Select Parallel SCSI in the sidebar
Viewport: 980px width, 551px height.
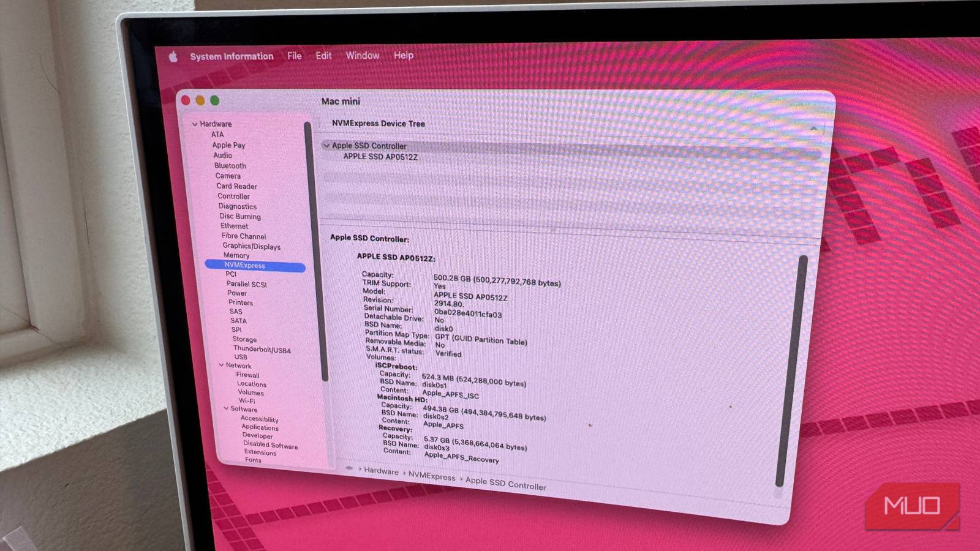[x=246, y=284]
